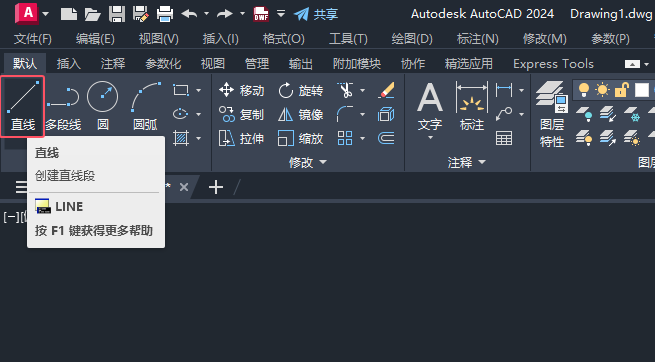The height and width of the screenshot is (362, 655).
Task: Click the rectangle draw tool icon
Action: point(181,90)
